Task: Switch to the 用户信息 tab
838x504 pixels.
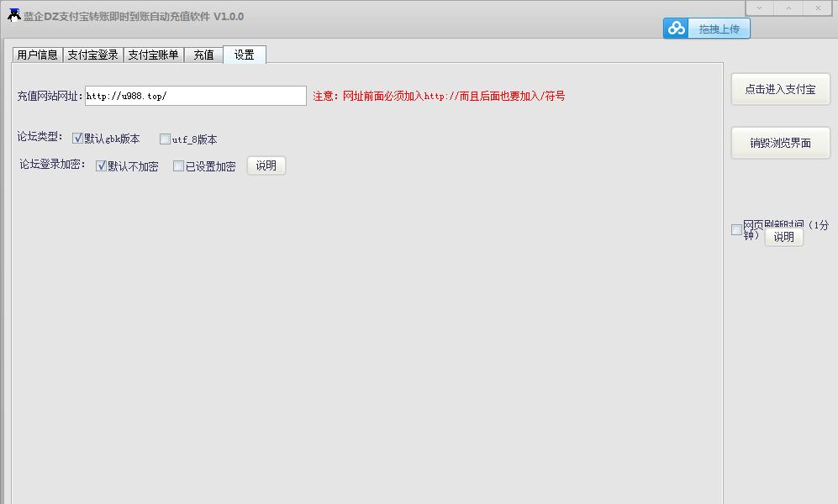Action: pos(38,55)
